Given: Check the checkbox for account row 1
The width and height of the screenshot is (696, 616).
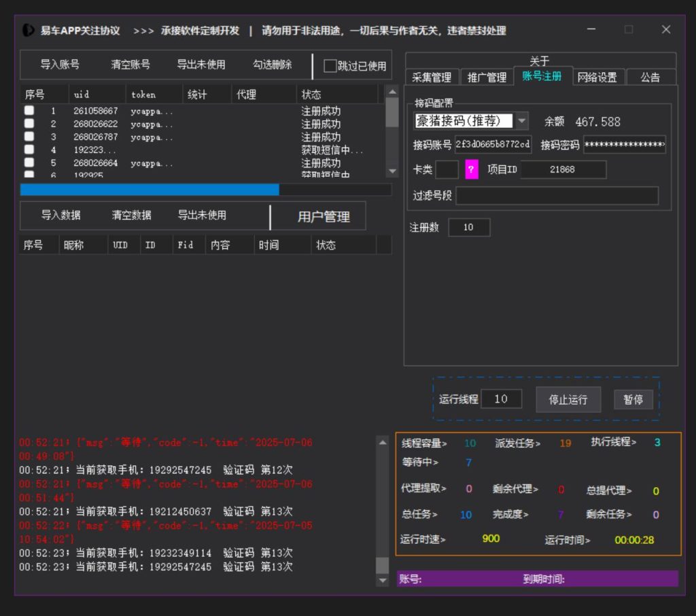Looking at the screenshot, I should pos(29,111).
